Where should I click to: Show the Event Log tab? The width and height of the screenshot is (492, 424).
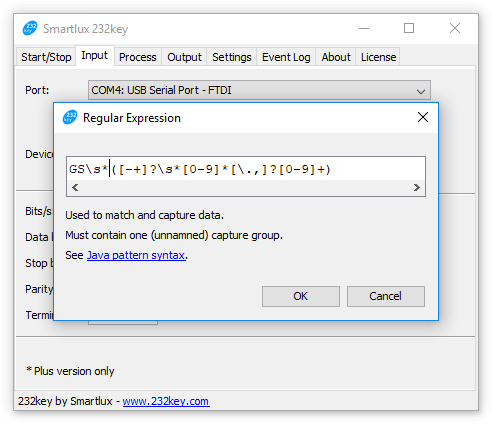[x=286, y=57]
